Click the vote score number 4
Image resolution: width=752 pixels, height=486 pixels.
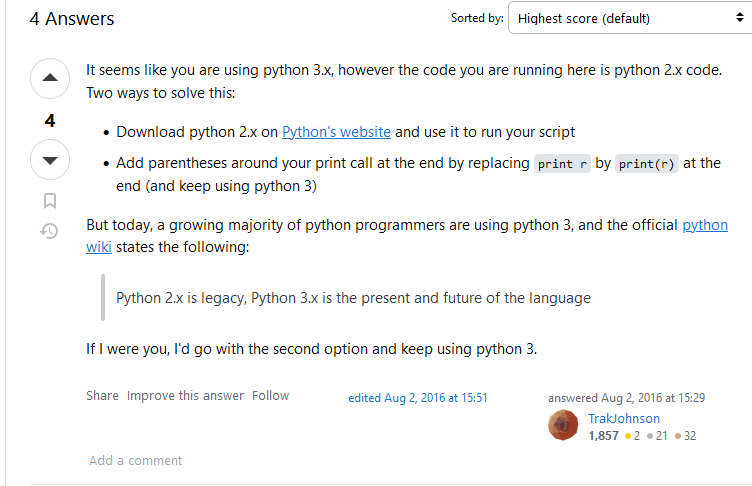point(50,120)
